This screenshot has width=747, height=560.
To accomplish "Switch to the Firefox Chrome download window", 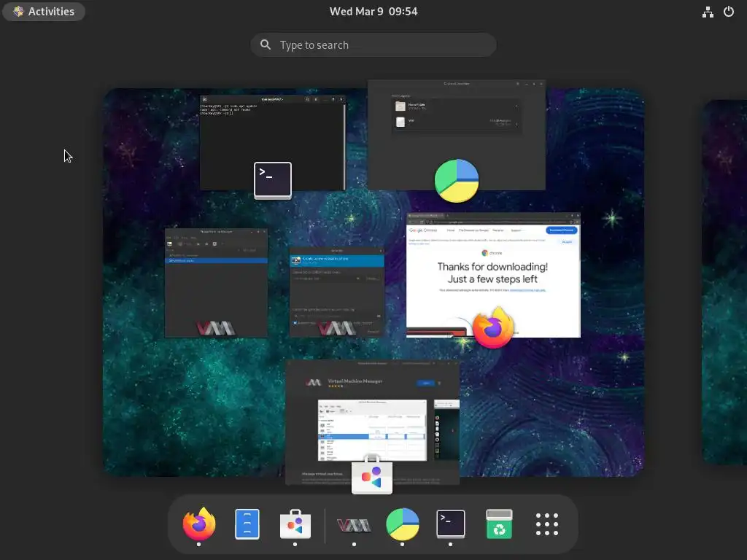I will click(493, 275).
